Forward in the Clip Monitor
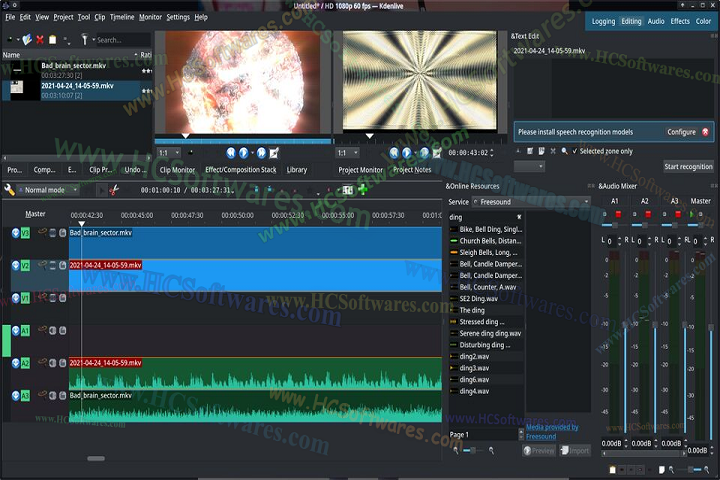 click(261, 152)
